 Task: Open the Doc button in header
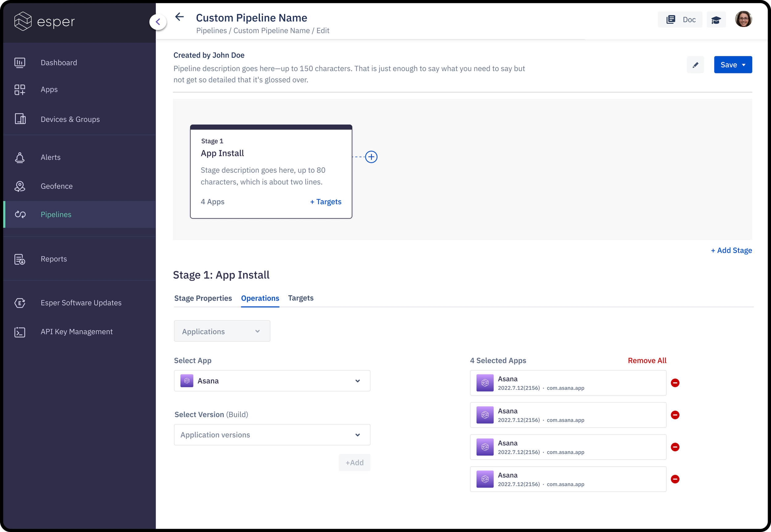point(680,20)
